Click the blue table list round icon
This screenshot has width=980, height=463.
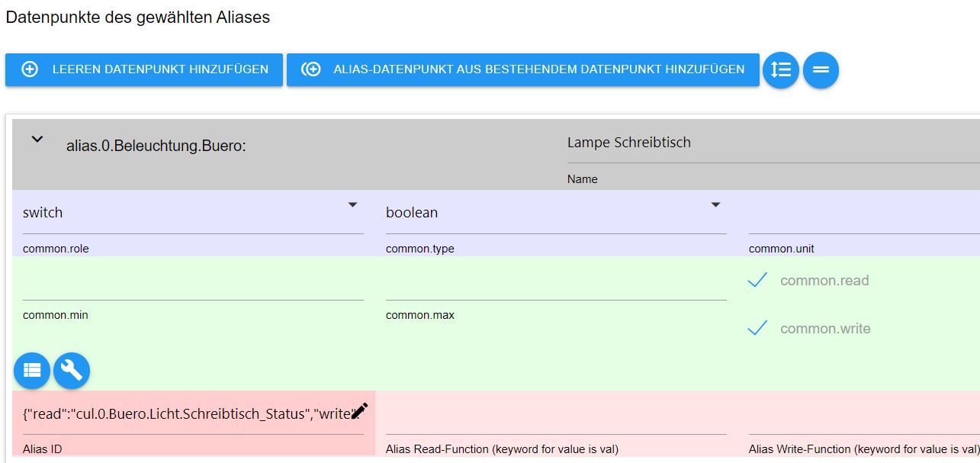tap(32, 371)
